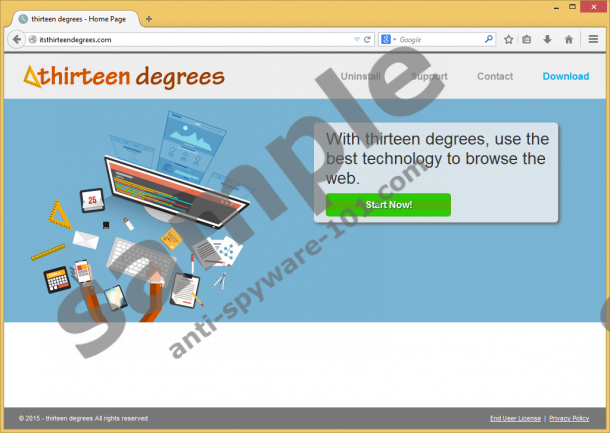Screen dimensions: 610x433
Task: Open the downloads arrow icon
Action: pyautogui.click(x=547, y=40)
